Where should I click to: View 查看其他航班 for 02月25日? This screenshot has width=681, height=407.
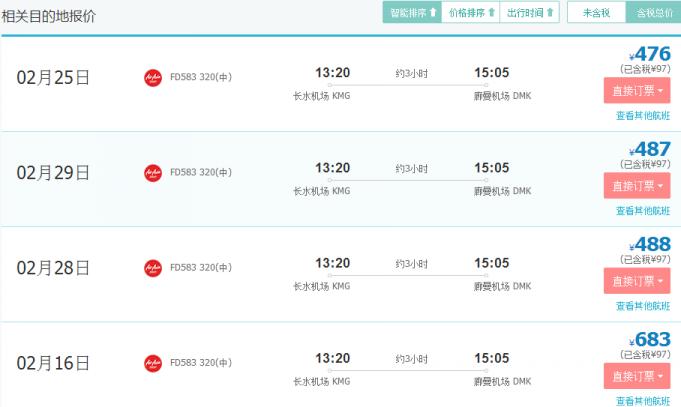click(x=642, y=116)
